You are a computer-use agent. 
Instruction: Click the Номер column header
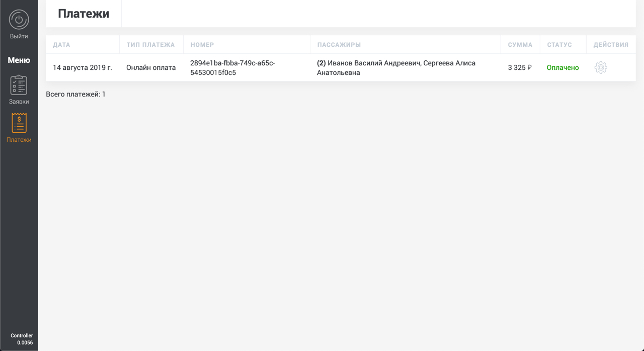click(x=202, y=45)
